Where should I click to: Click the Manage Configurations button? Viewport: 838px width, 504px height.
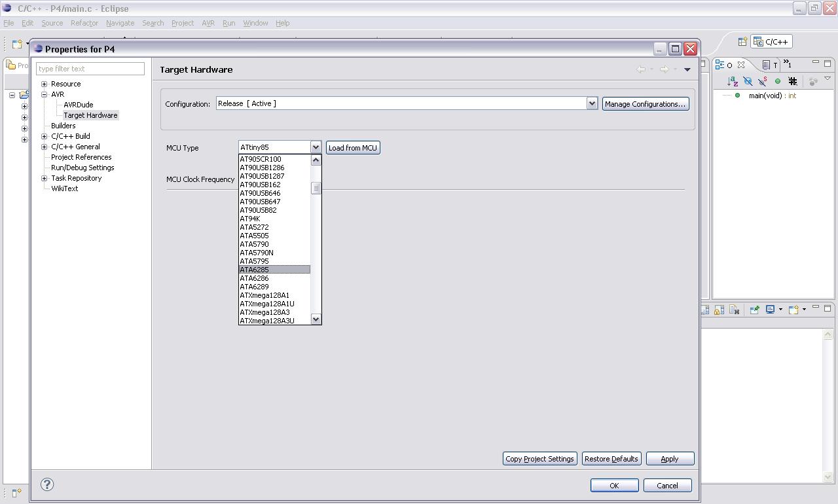click(x=646, y=103)
